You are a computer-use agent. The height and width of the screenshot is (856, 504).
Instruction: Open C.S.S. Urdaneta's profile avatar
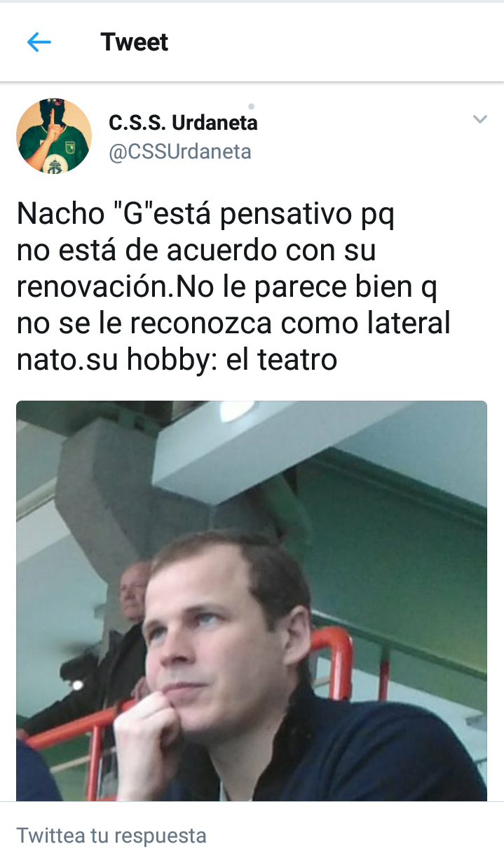tap(54, 135)
